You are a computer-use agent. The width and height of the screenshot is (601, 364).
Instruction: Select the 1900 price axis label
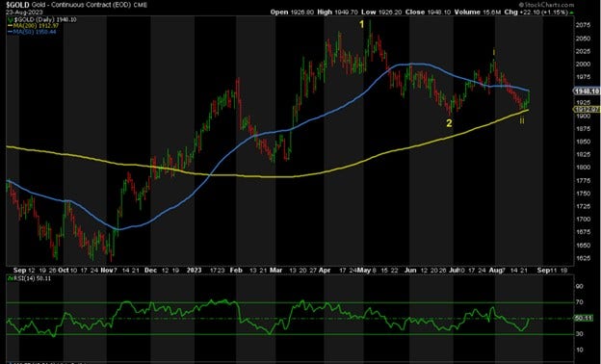[x=583, y=117]
